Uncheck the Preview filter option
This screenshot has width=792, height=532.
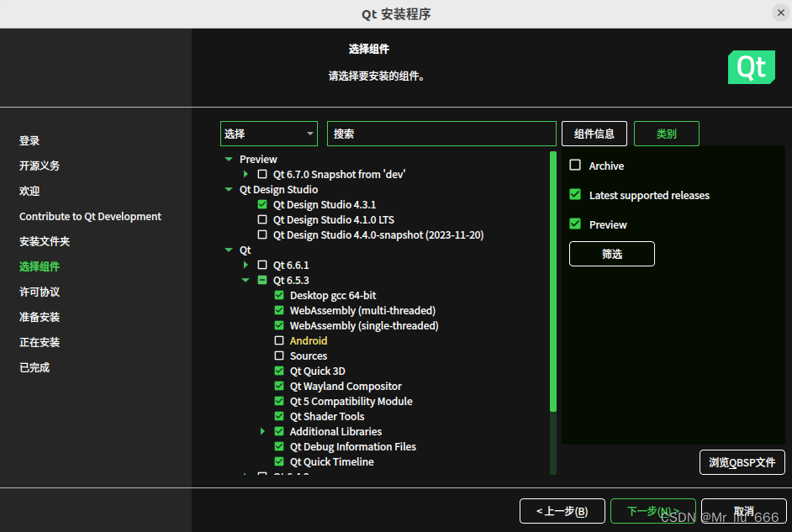[x=575, y=224]
